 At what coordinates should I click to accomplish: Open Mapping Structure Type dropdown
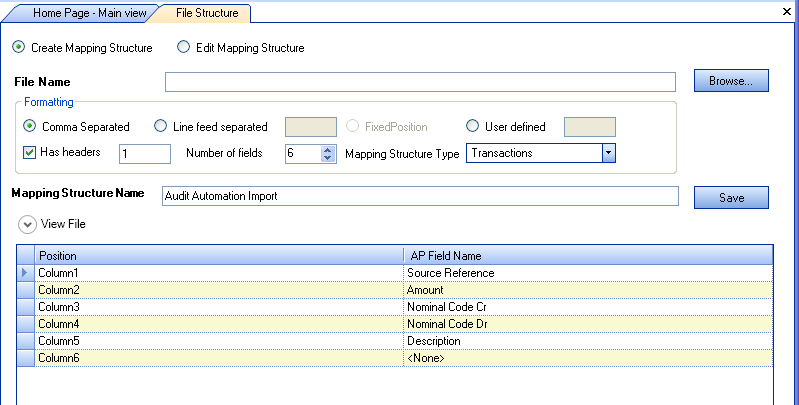click(x=608, y=153)
